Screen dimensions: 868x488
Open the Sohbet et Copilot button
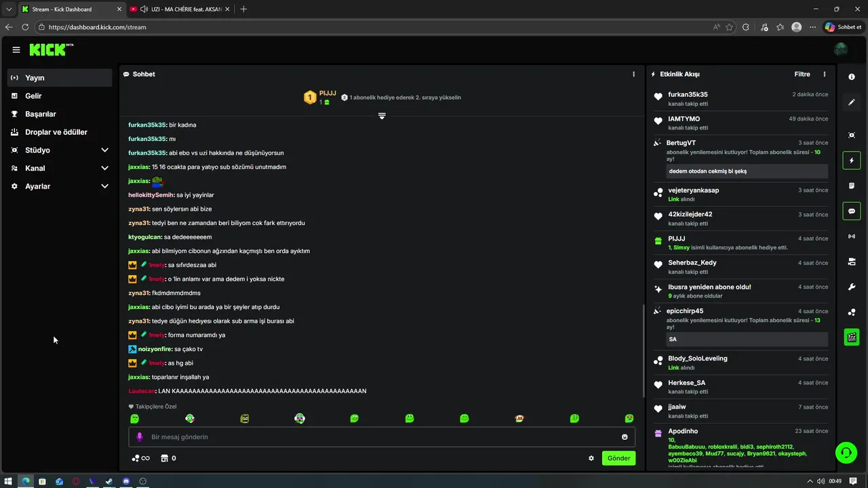(844, 27)
